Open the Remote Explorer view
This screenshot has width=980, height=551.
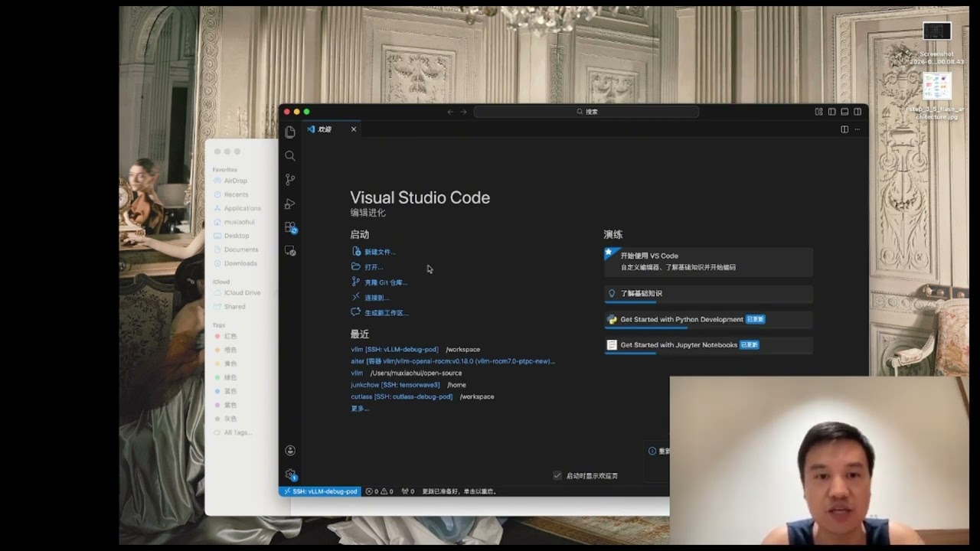click(x=290, y=251)
